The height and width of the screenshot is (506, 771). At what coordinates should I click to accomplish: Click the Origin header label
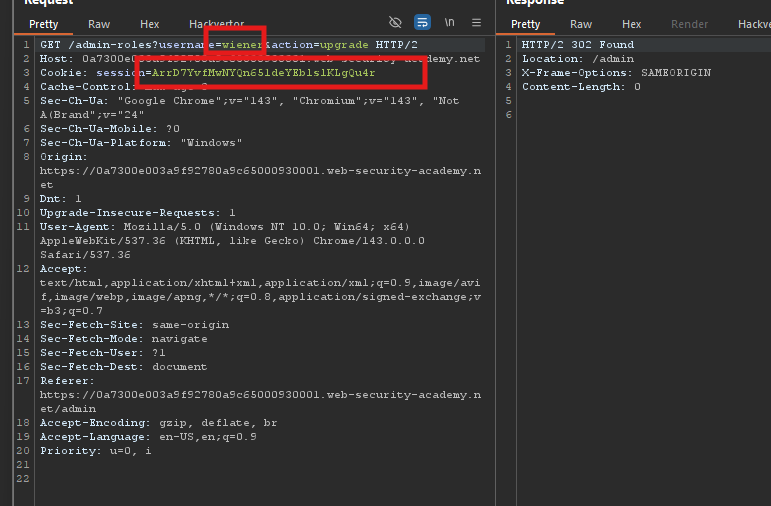[x=63, y=157]
